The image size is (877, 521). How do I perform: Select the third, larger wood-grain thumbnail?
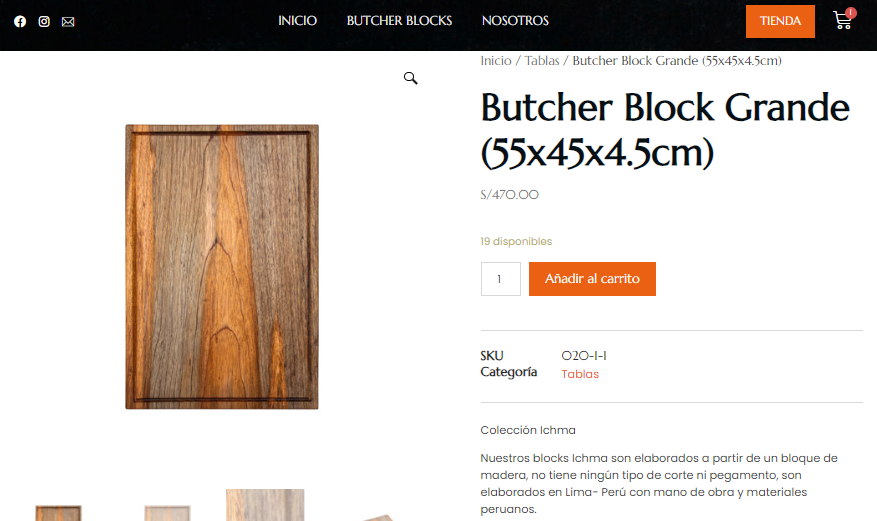click(265, 505)
